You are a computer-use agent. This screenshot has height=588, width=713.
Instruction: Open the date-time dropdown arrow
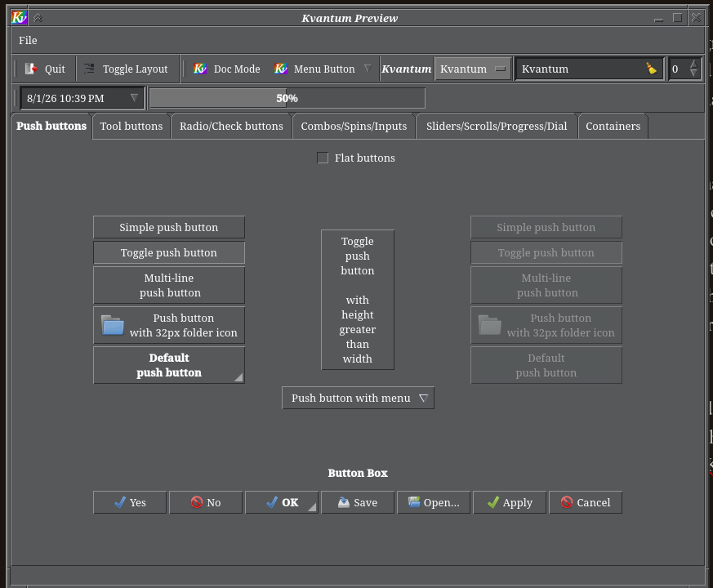tap(134, 98)
